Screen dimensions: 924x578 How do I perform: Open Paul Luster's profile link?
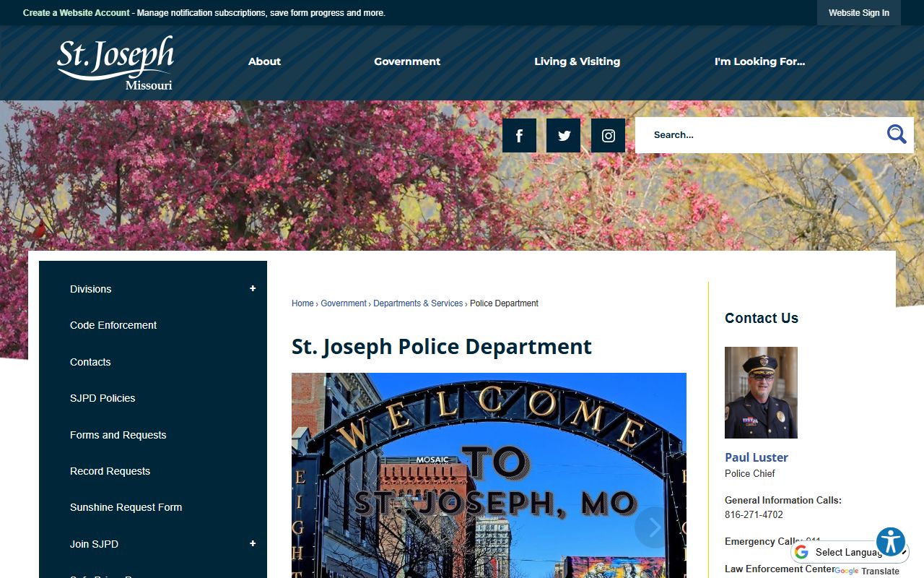pos(757,457)
